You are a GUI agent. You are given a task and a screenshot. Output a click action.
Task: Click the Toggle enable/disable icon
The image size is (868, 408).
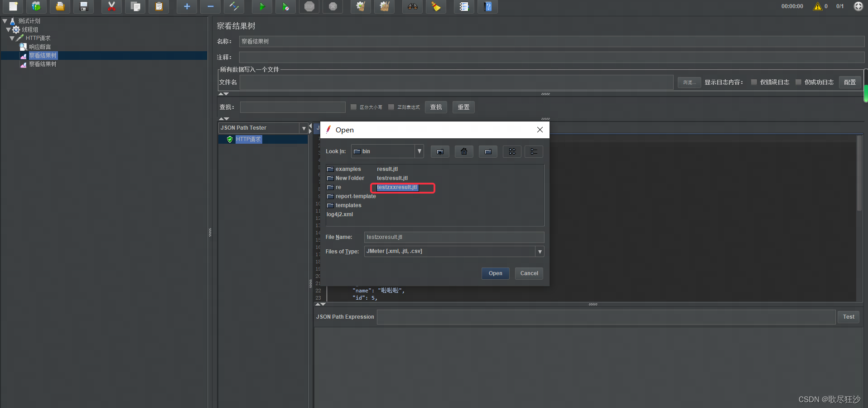click(234, 6)
